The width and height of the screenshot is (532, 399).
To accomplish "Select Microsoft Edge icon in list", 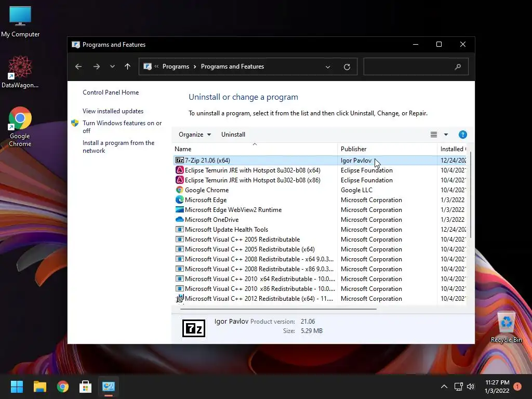I will pos(179,200).
